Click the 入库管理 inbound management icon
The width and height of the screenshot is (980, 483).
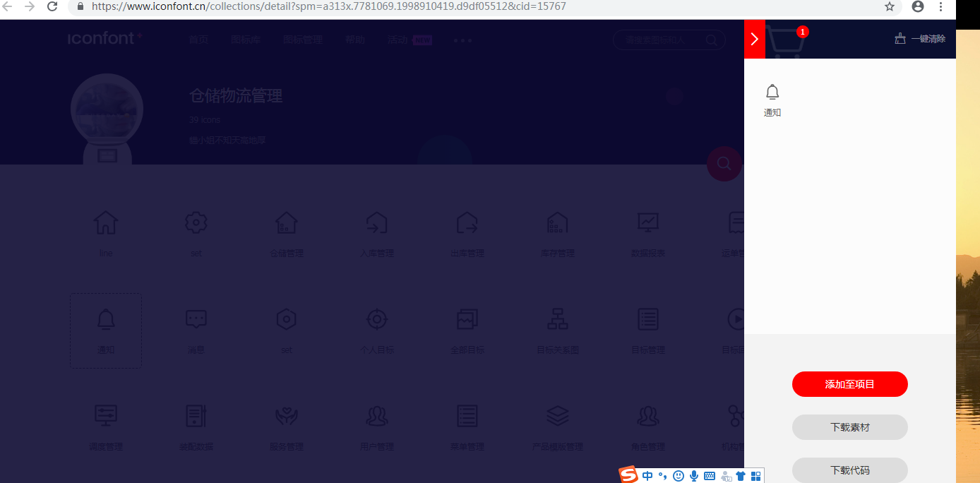[376, 222]
